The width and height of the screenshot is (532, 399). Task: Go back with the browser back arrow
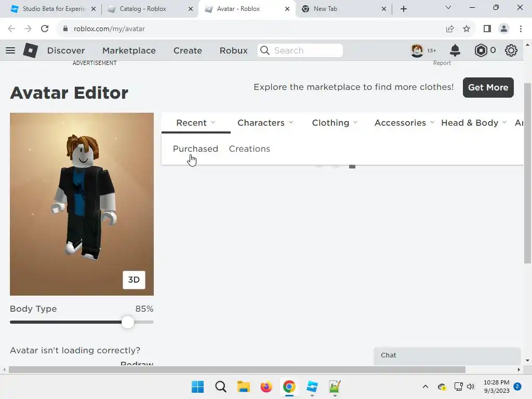coord(11,29)
